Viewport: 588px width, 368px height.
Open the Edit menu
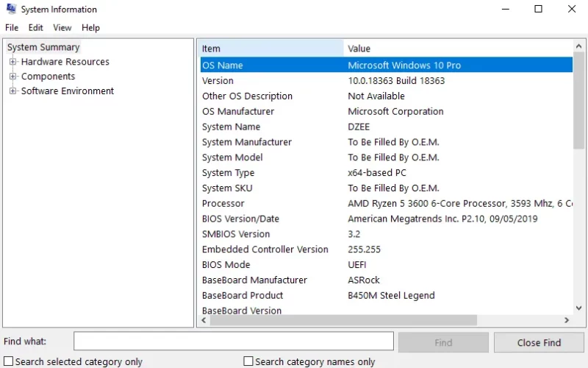(35, 28)
